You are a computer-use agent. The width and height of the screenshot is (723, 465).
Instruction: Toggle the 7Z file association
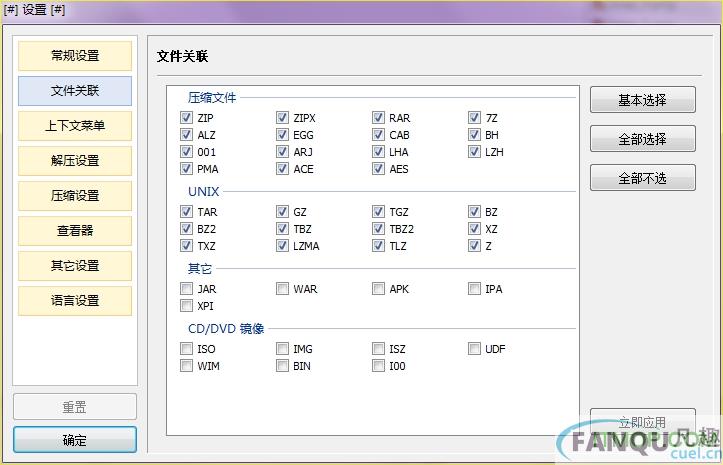point(475,118)
